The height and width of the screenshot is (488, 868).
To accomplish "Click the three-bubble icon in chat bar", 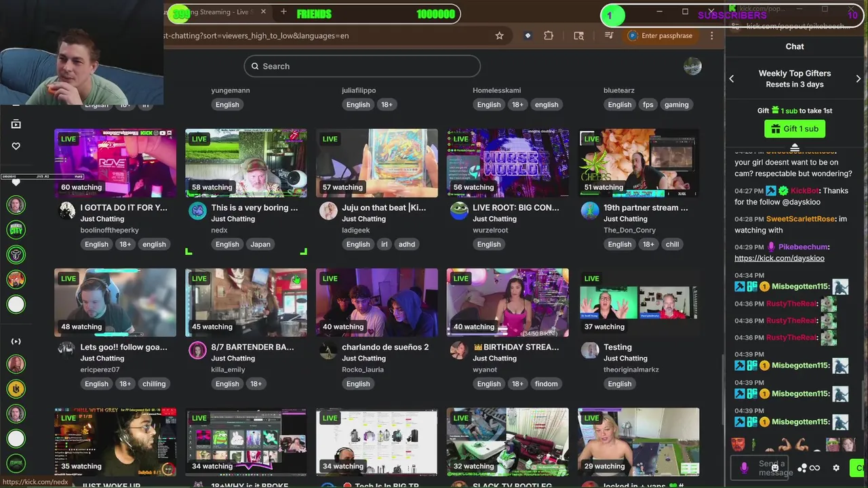I will [802, 468].
